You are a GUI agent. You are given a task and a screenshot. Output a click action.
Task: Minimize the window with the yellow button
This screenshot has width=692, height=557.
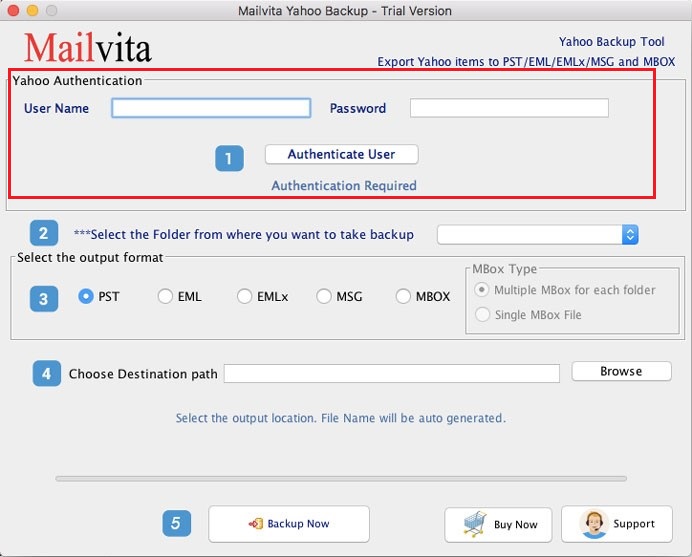tap(33, 10)
